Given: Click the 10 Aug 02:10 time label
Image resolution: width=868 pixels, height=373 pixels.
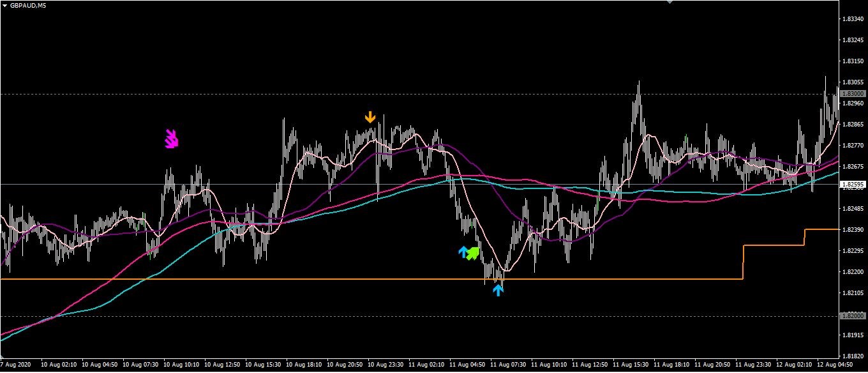Looking at the screenshot, I should coord(59,365).
